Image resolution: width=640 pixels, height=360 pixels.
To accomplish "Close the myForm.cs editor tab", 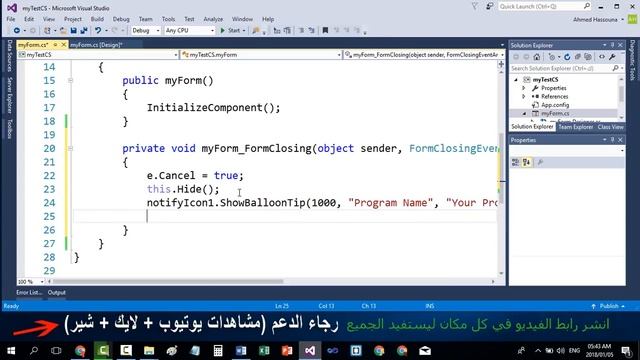I will 64,44.
